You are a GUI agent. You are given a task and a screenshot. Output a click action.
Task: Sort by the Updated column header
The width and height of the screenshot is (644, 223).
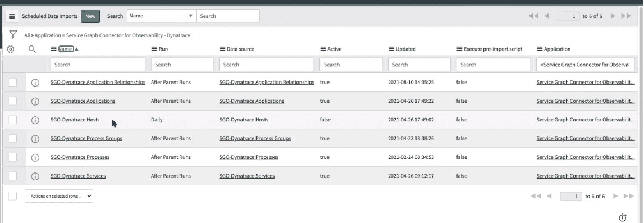(406, 49)
